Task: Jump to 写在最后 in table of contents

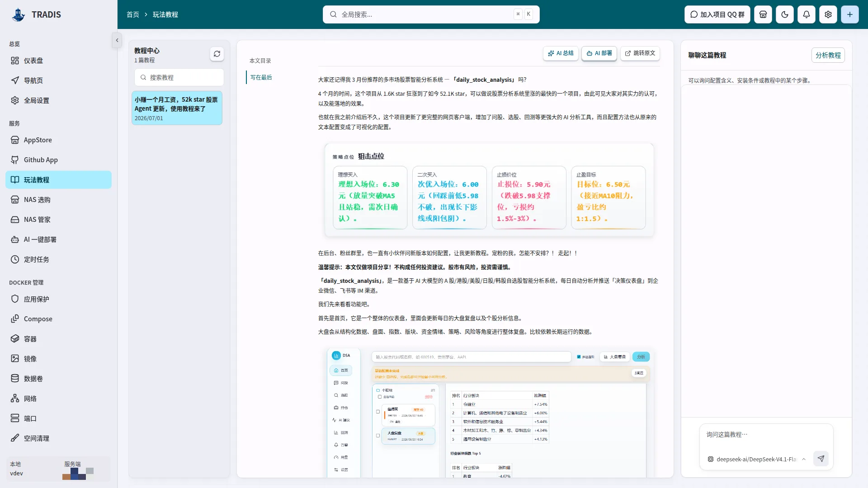Action: (261, 77)
